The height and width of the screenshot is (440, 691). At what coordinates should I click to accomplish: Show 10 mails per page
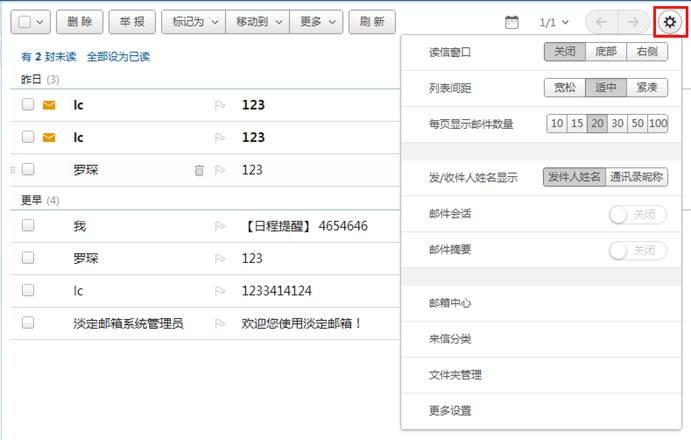pos(557,123)
